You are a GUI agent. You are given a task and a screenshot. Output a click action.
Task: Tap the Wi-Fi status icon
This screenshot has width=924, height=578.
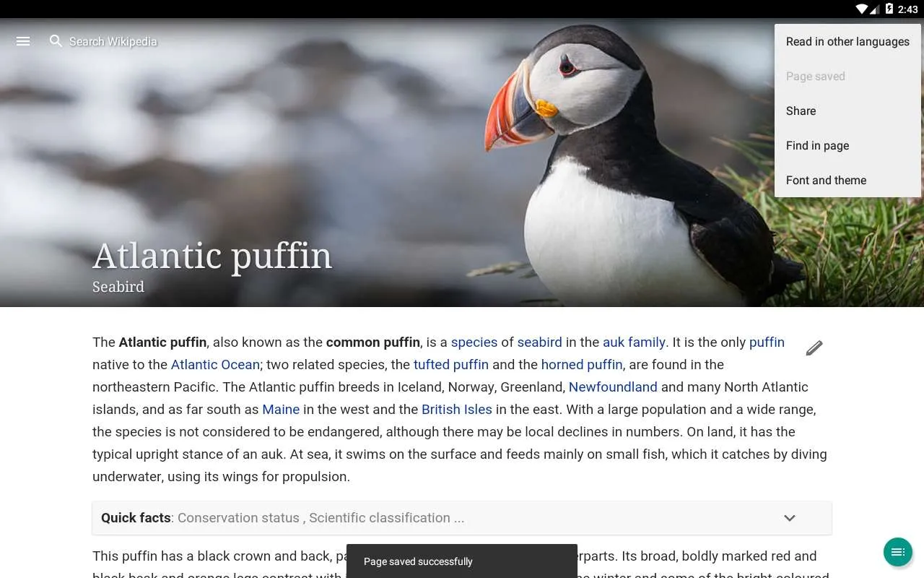(x=861, y=9)
